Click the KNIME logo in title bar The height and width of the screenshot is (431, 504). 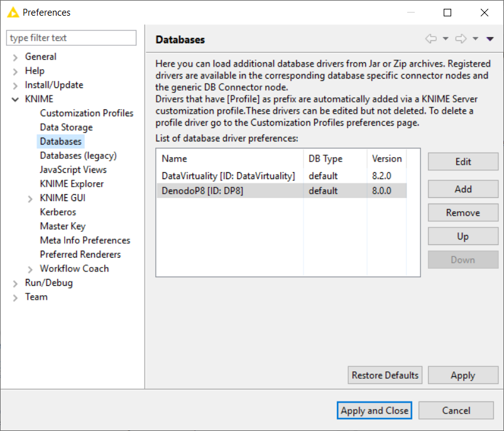tap(13, 13)
